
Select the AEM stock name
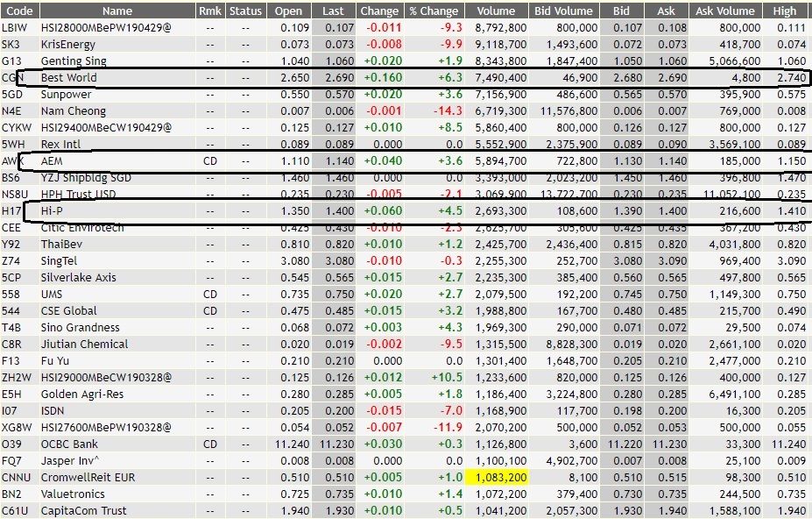[x=52, y=161]
